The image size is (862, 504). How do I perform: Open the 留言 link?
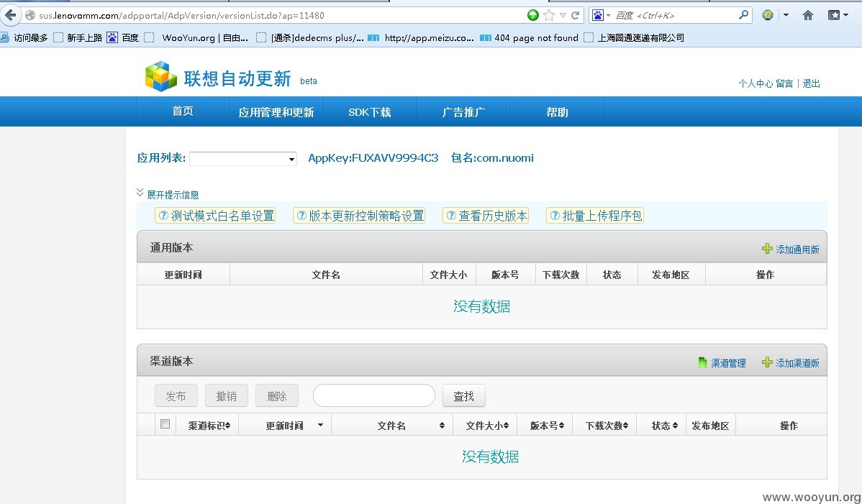click(784, 83)
